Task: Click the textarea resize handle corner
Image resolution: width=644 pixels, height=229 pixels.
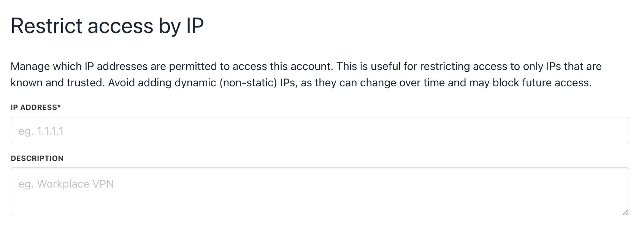Action: point(625,212)
